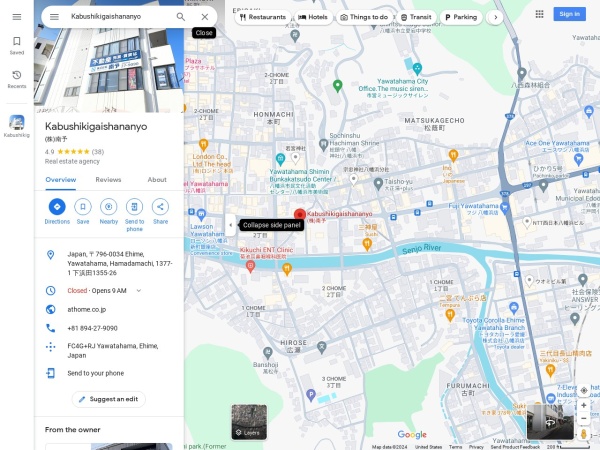Viewport: 600px width, 450px height.
Task: Show your location with the target icon
Action: click(x=584, y=390)
